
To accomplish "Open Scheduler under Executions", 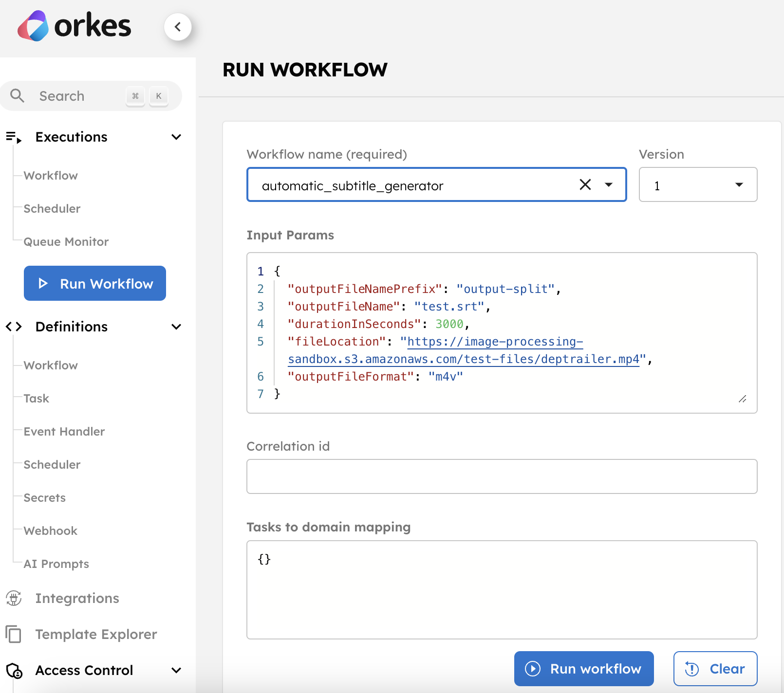I will coord(52,209).
